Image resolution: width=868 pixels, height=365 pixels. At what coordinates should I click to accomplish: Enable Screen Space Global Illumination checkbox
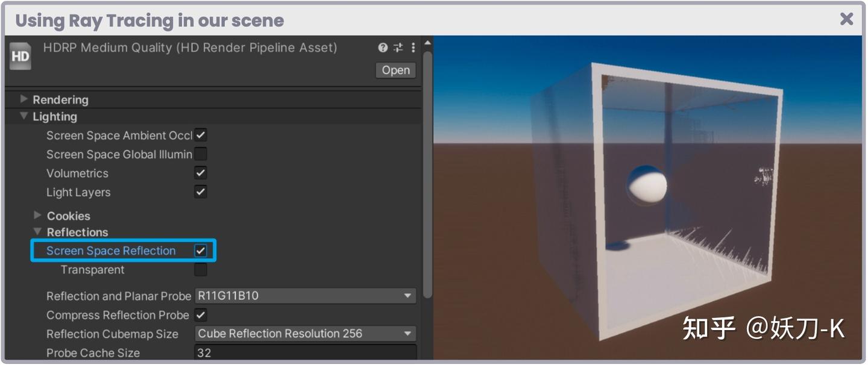coord(201,154)
